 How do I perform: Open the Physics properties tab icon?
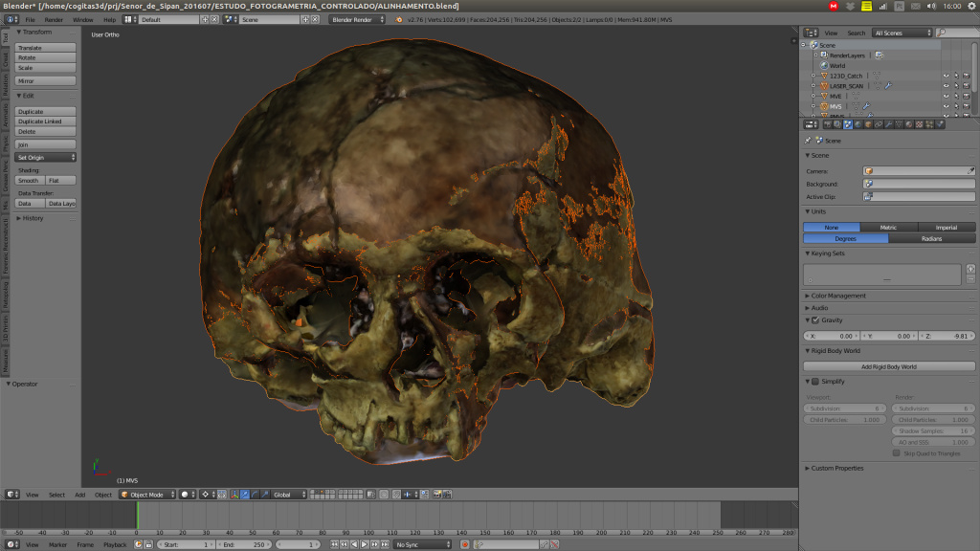[940, 124]
